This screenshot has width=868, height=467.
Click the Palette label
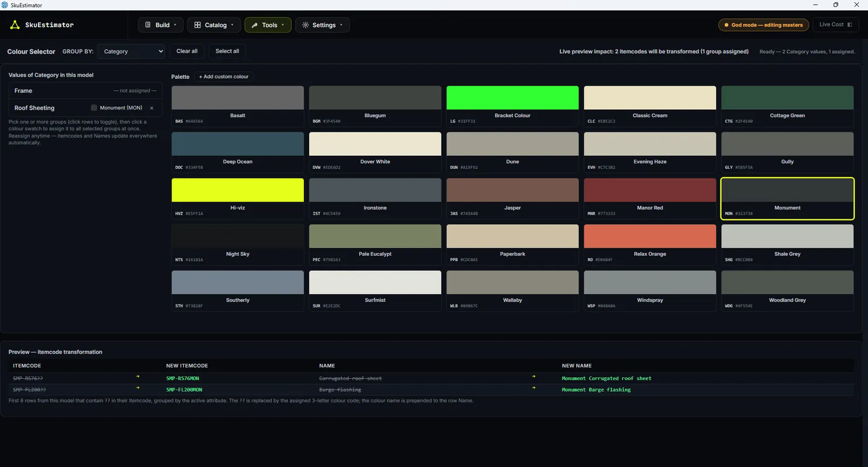click(x=180, y=77)
